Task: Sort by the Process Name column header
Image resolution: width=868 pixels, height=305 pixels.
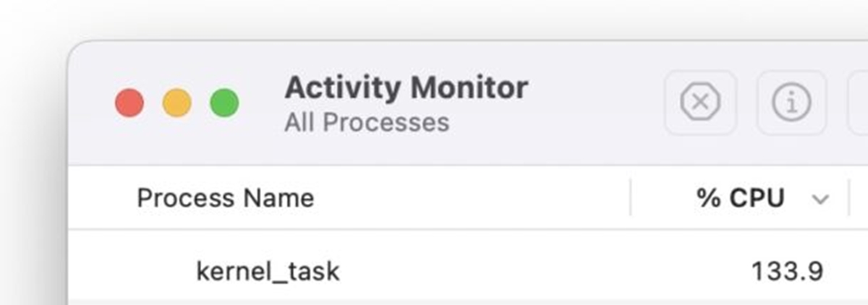Action: point(225,198)
